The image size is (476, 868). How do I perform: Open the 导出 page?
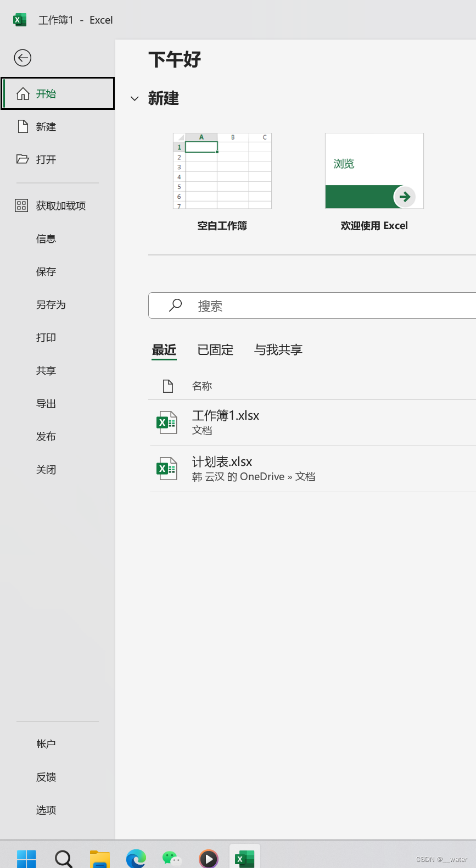tap(58, 403)
